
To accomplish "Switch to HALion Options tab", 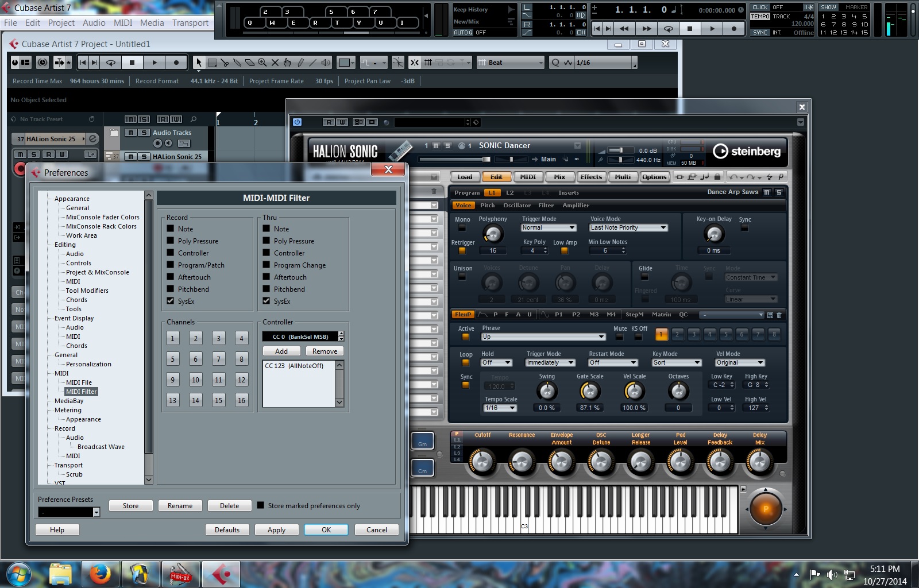I will (654, 177).
